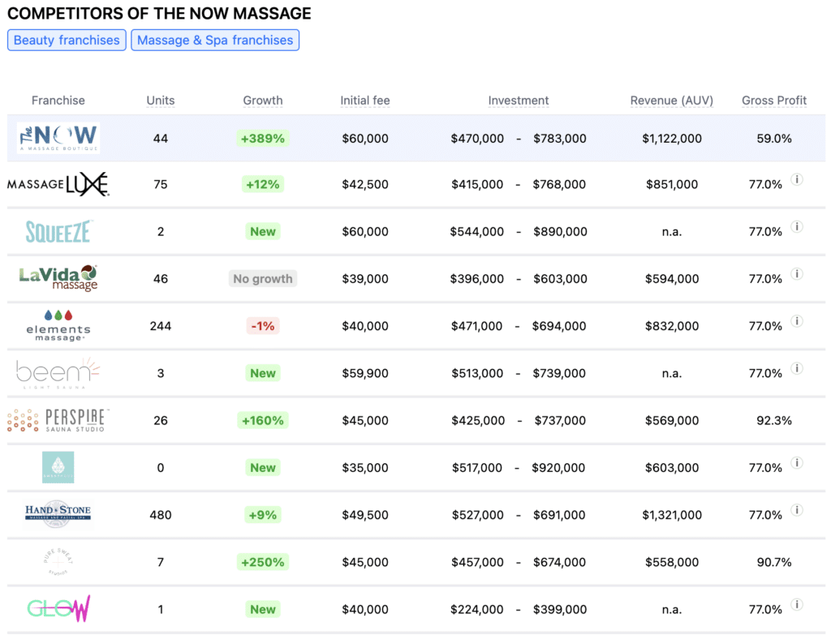Viewport: 831px width, 644px height.
Task: Click the Units column header
Action: [x=161, y=101]
